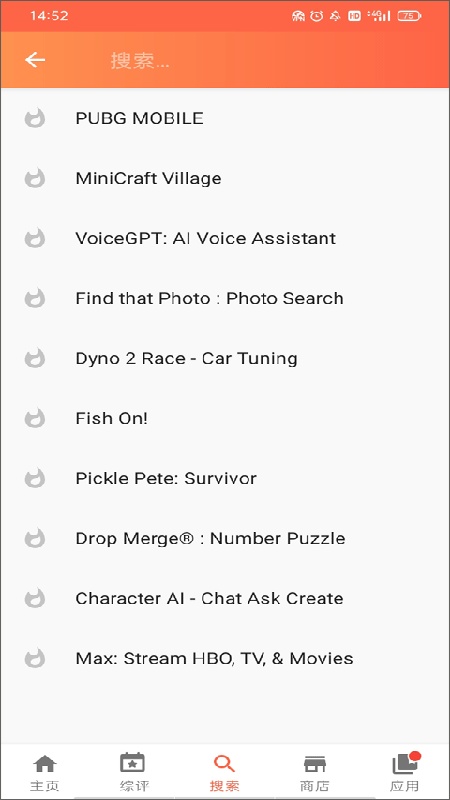Image resolution: width=450 pixels, height=800 pixels.
Task: Tap the back arrow in header
Action: [x=35, y=60]
